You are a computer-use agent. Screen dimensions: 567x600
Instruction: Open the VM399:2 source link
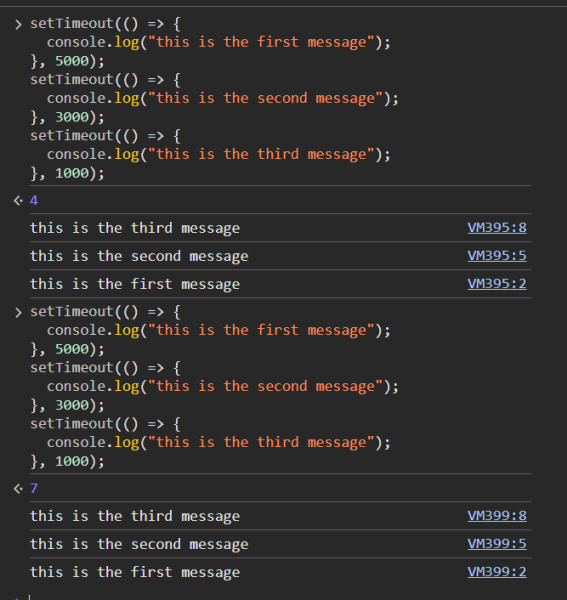497,572
